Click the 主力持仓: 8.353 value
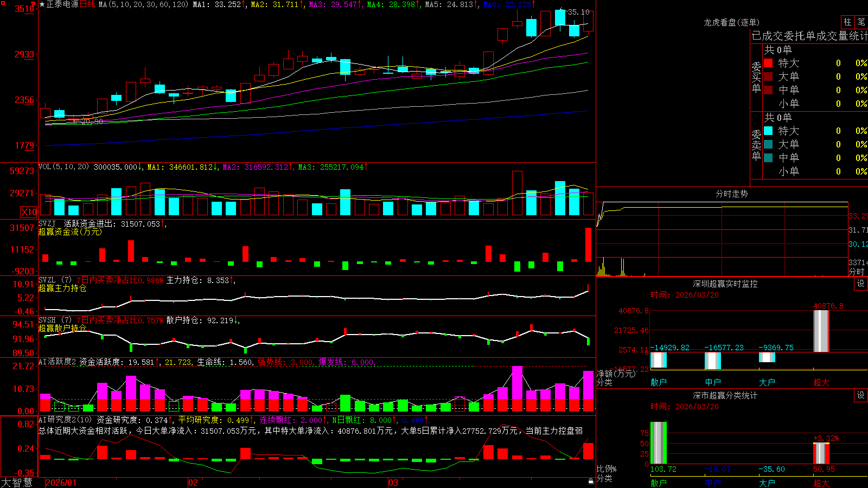 (x=200, y=280)
